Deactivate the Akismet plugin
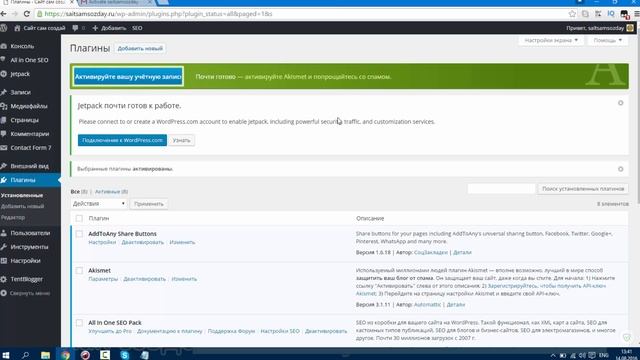 pos(144,279)
